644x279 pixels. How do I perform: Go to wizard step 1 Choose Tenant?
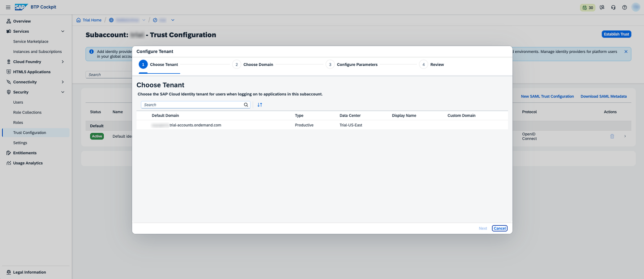(x=158, y=64)
